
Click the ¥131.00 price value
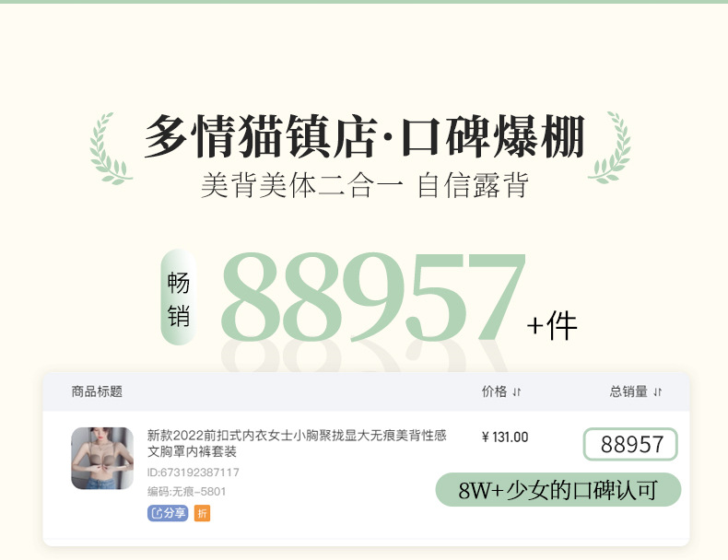click(x=505, y=437)
